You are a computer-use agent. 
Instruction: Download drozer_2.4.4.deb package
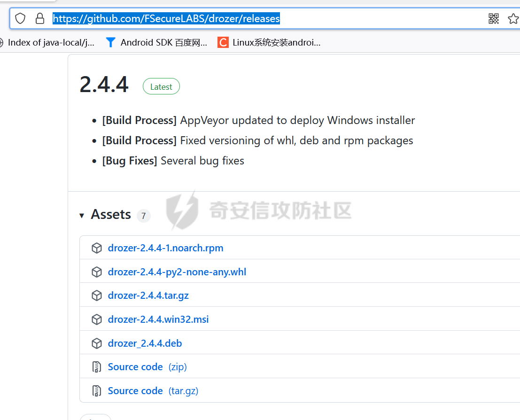[x=145, y=343]
